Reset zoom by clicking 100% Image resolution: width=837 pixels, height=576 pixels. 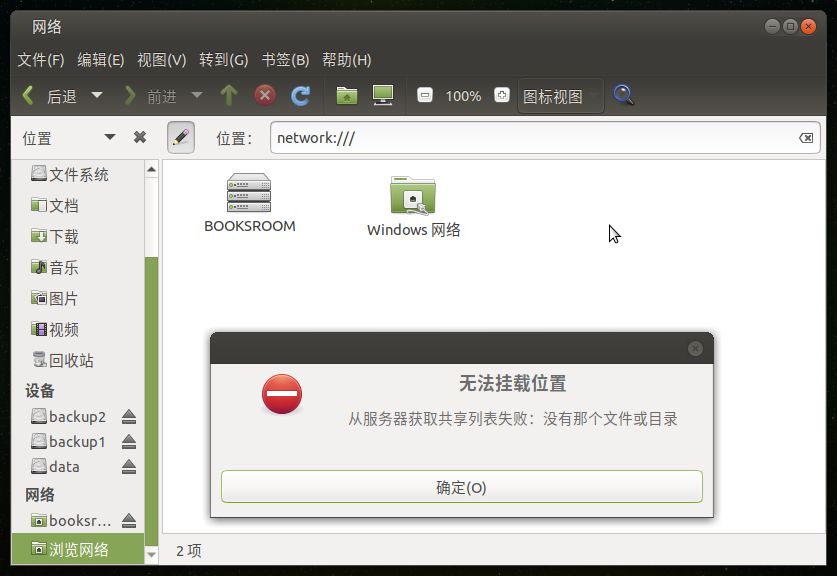(463, 96)
